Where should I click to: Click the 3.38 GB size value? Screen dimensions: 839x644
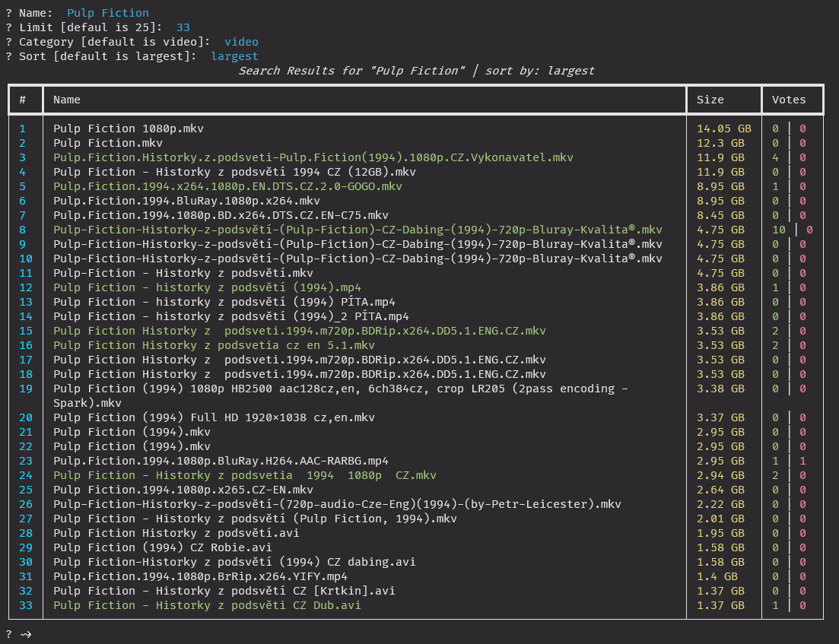(720, 389)
